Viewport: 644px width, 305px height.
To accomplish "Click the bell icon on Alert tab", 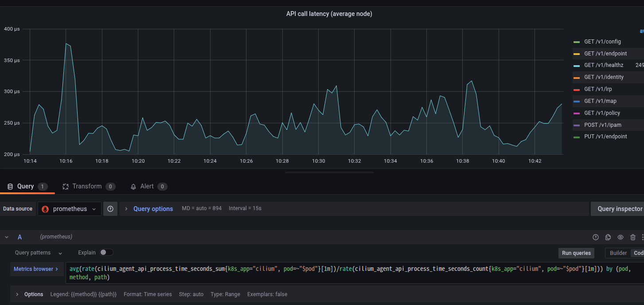I will coord(133,187).
